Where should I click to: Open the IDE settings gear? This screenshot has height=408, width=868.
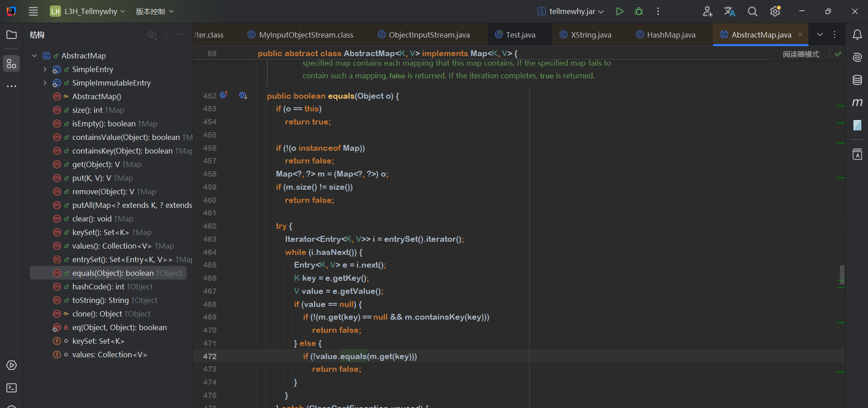(775, 11)
